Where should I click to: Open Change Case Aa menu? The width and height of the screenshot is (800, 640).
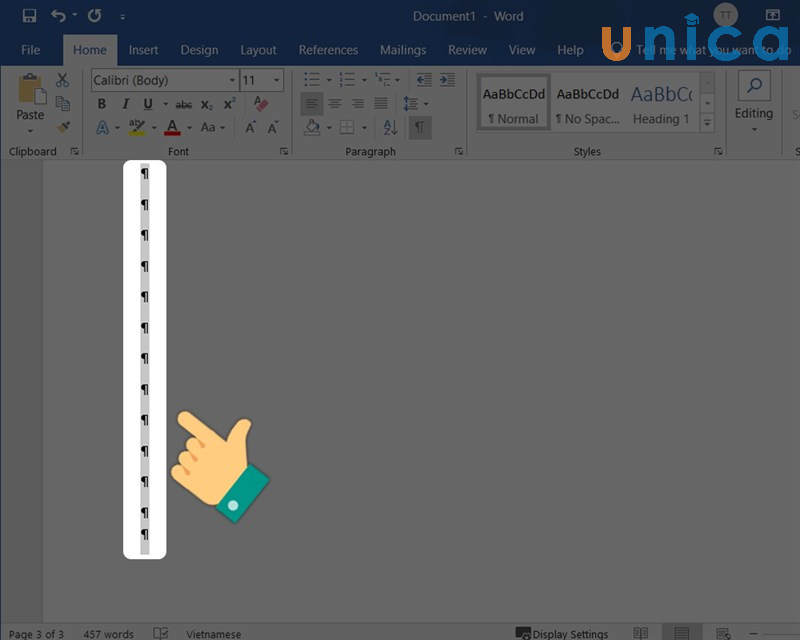point(212,128)
